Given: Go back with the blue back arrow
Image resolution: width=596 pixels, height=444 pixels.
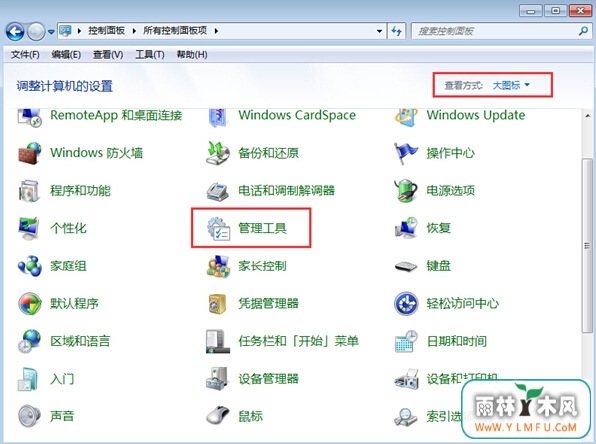Looking at the screenshot, I should click(x=15, y=32).
